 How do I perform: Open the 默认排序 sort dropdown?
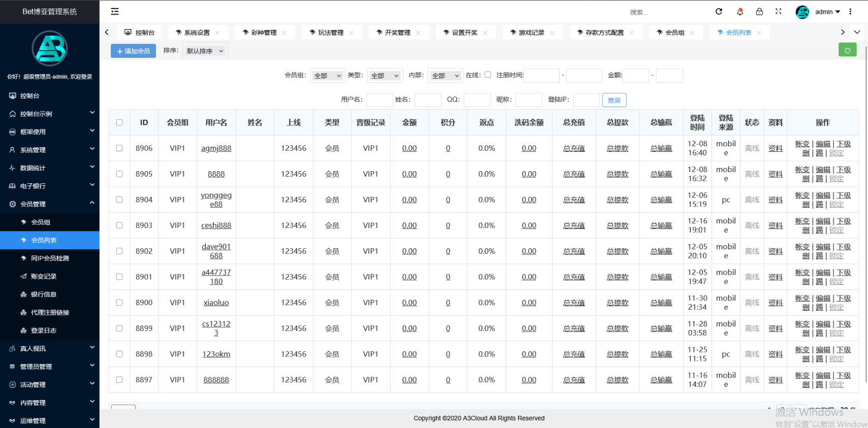click(x=205, y=51)
